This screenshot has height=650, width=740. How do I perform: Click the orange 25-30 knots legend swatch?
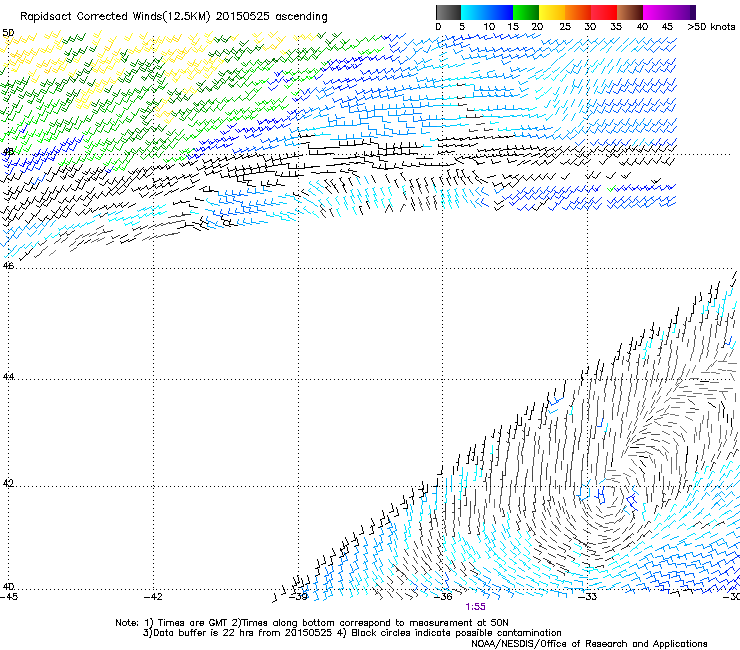point(578,12)
